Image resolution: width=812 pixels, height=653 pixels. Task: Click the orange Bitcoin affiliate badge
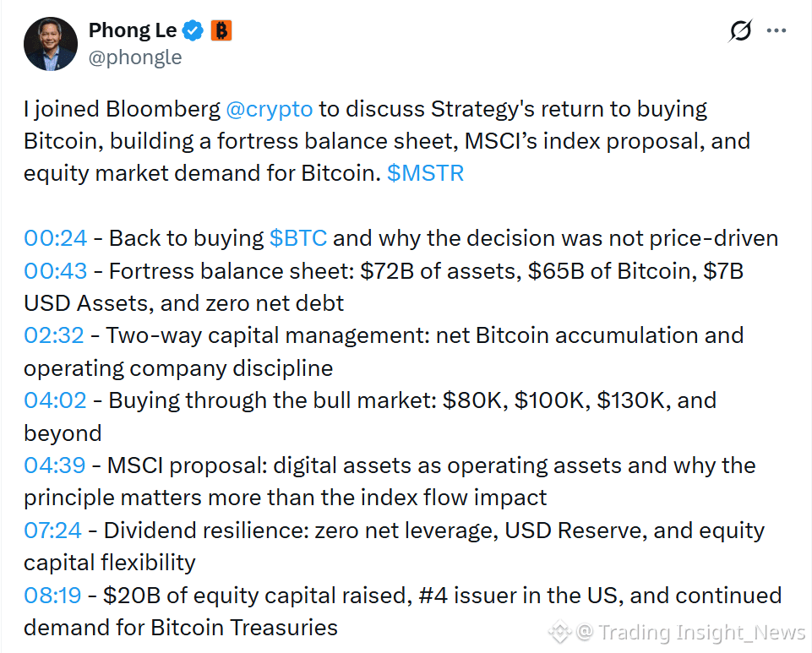pos(221,30)
